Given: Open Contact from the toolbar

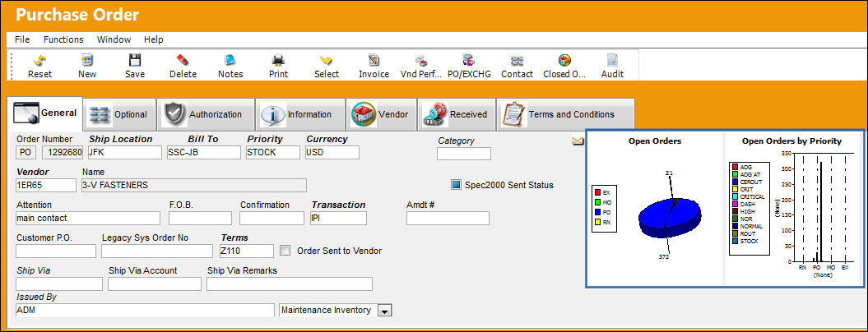Looking at the screenshot, I should point(517,60).
